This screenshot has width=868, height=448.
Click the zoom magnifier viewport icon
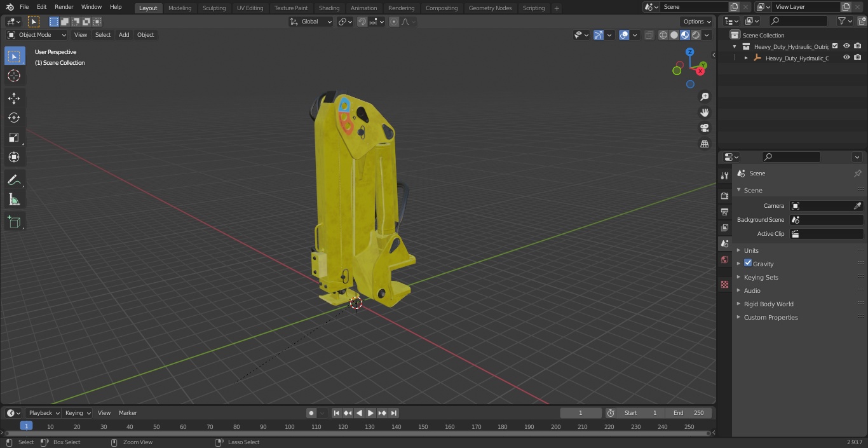(705, 97)
